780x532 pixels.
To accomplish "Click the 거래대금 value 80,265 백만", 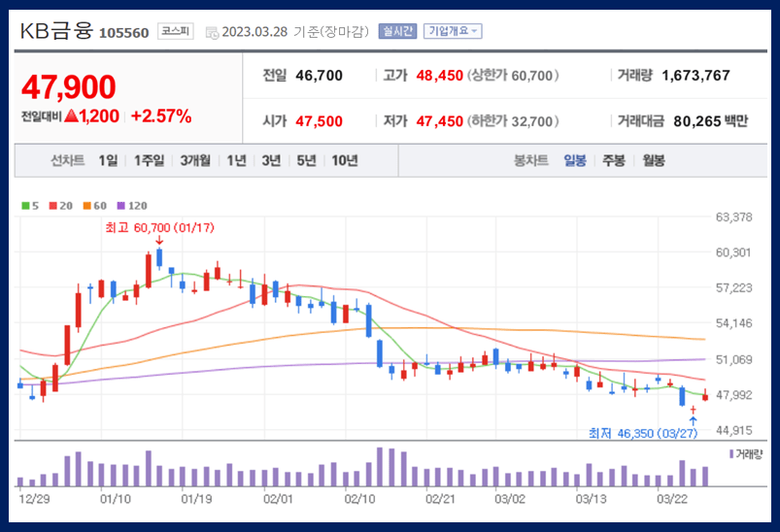I will tap(711, 121).
